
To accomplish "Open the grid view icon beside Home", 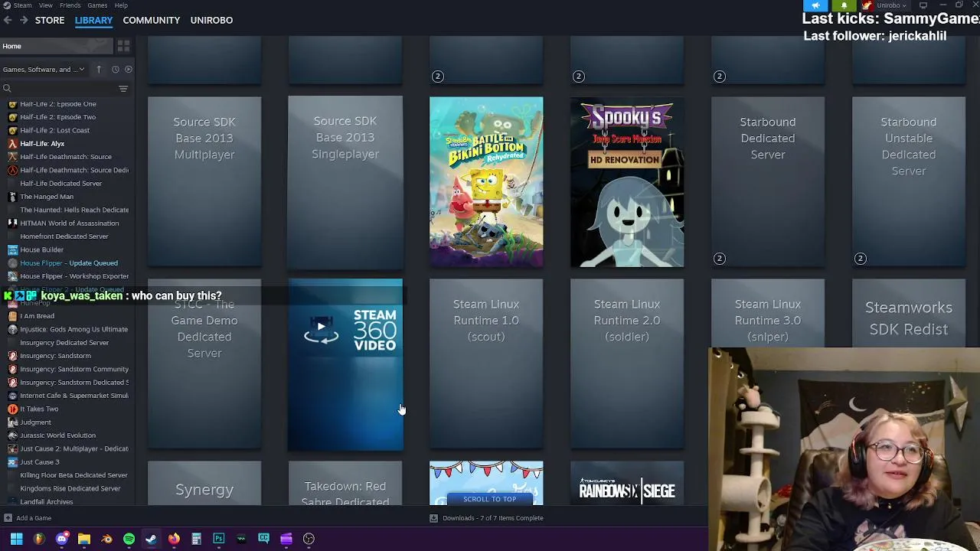I will coord(123,47).
